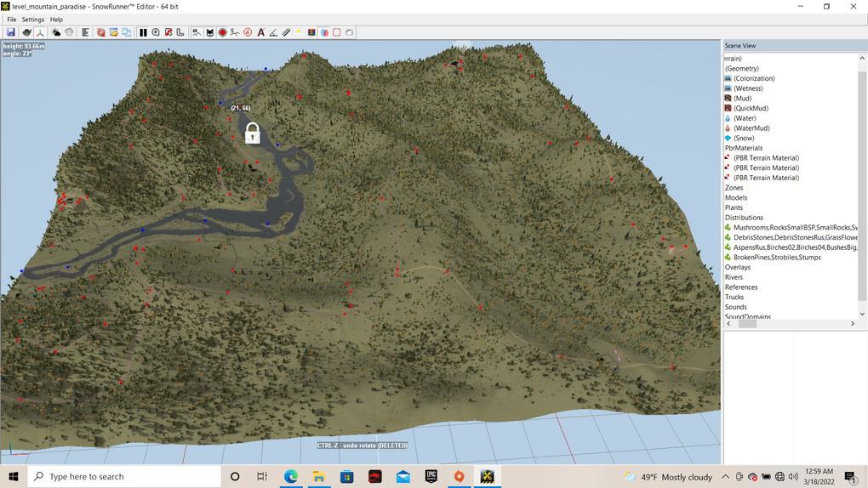This screenshot has height=488, width=868.
Task: Click the red axis gizmo toolbar icon
Action: coord(40,32)
